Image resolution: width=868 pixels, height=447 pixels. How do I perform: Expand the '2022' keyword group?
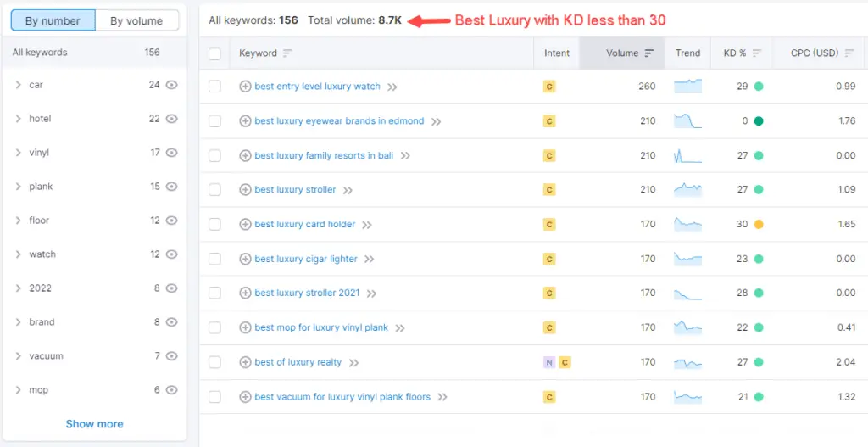coord(19,288)
